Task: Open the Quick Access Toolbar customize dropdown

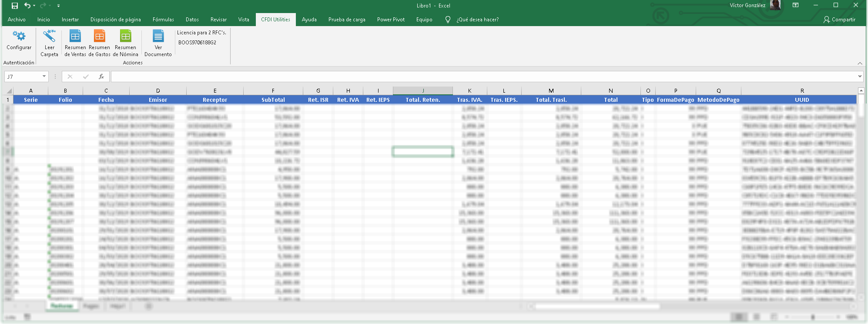Action: coord(58,6)
